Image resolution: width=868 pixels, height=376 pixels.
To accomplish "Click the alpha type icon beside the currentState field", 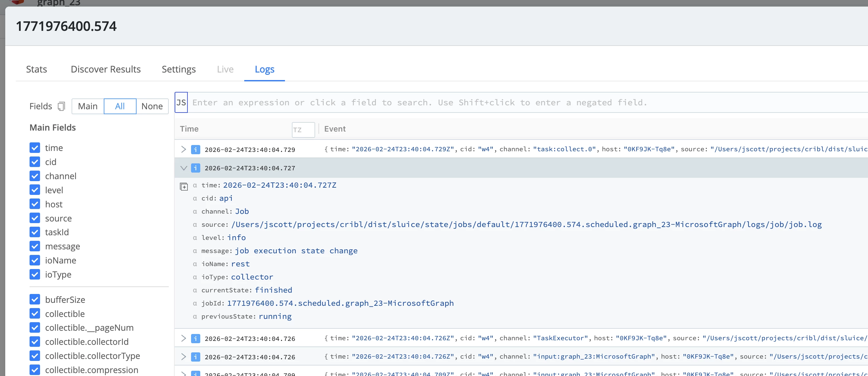I will 195,290.
